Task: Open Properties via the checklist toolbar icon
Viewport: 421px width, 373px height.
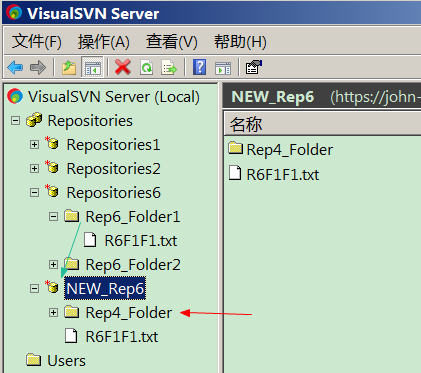Action: click(x=253, y=67)
